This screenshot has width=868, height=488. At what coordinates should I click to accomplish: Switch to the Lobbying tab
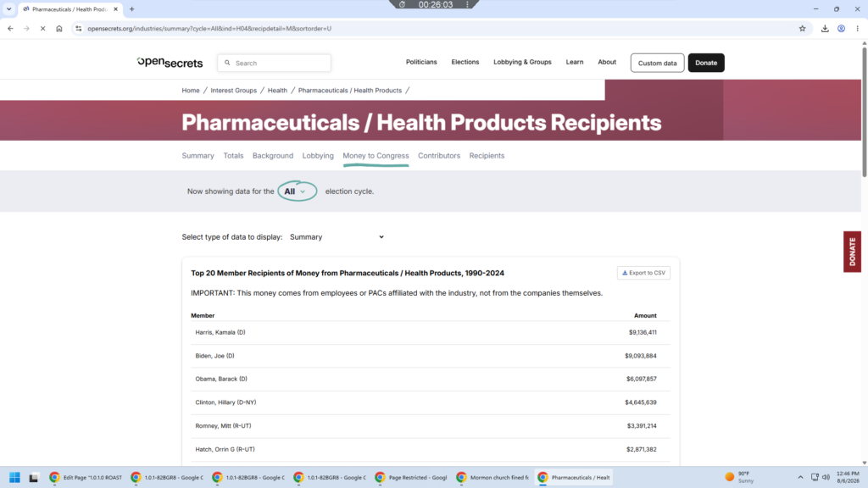coord(318,156)
